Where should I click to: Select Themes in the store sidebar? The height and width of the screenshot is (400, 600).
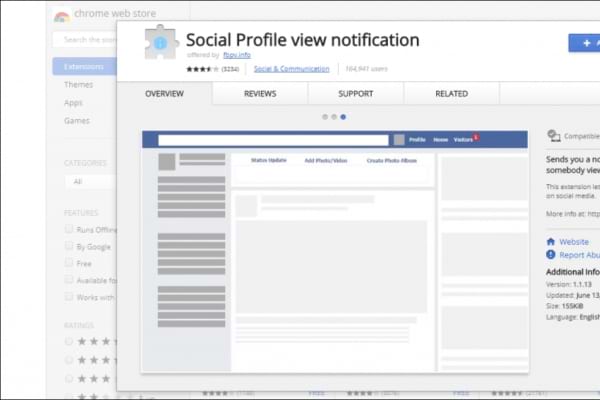coord(78,85)
